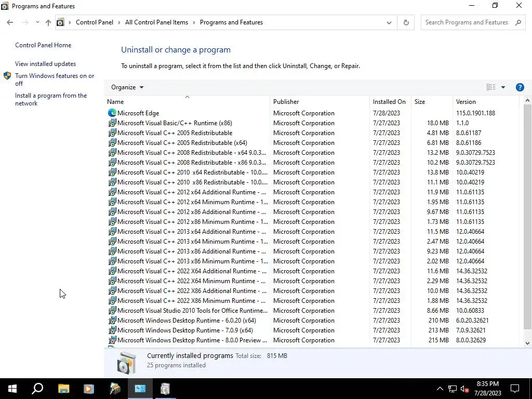
Task: Open the media player taskbar icon
Action: tap(89, 389)
